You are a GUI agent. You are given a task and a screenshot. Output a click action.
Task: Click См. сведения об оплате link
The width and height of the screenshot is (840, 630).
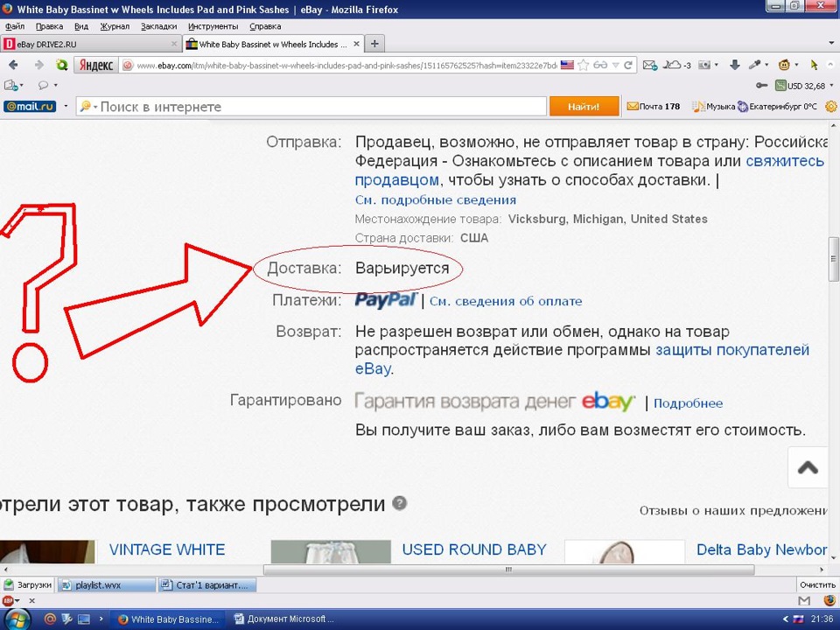point(506,301)
